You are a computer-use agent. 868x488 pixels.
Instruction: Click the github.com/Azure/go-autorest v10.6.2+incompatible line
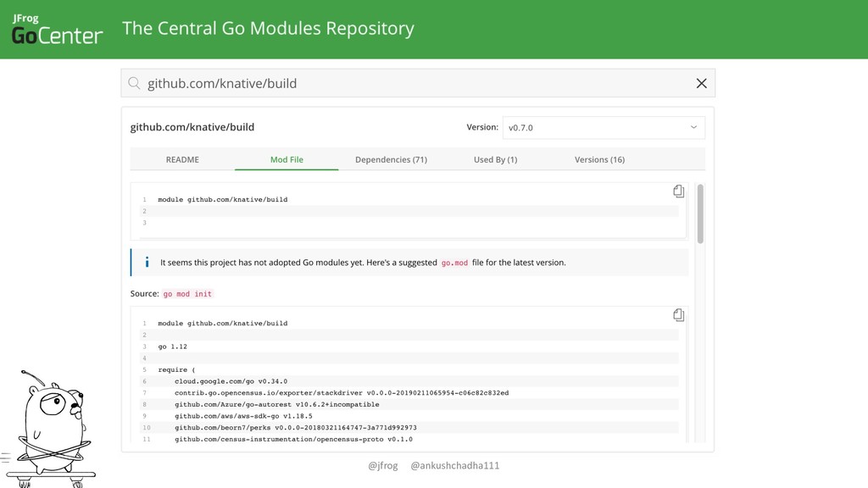click(x=277, y=404)
